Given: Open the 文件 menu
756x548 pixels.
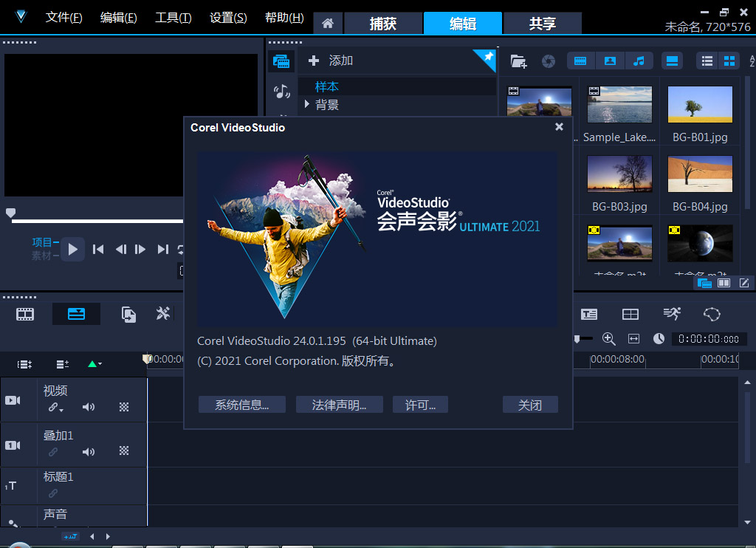Looking at the screenshot, I should pos(63,18).
